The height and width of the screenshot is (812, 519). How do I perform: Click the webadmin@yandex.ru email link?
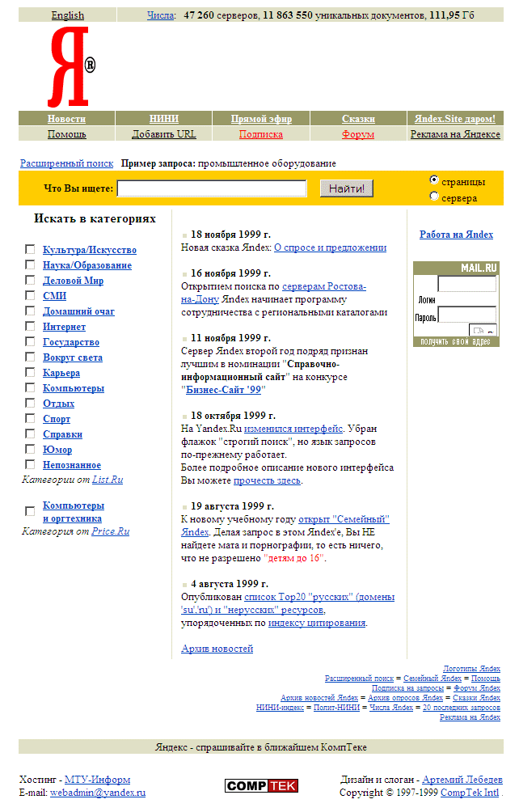(x=98, y=793)
